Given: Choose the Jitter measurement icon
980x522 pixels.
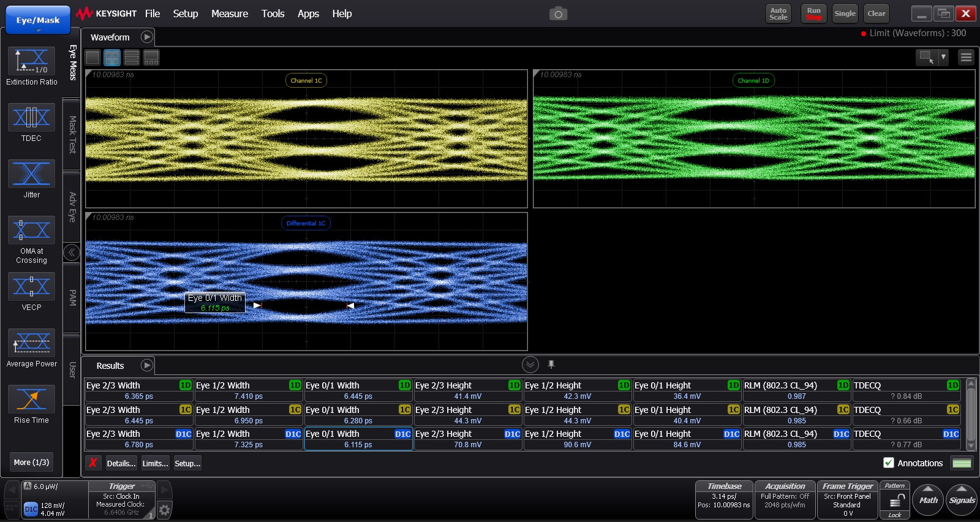Looking at the screenshot, I should [31, 174].
